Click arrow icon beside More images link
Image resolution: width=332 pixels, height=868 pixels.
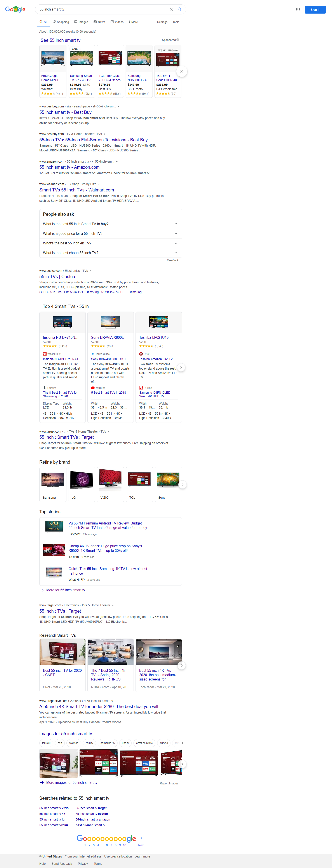coord(42,782)
